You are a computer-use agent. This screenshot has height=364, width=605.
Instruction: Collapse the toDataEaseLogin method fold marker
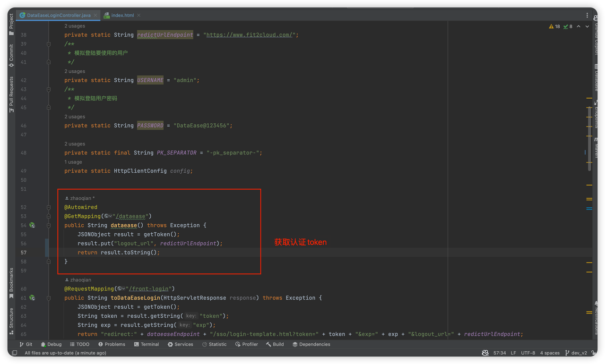(49, 298)
